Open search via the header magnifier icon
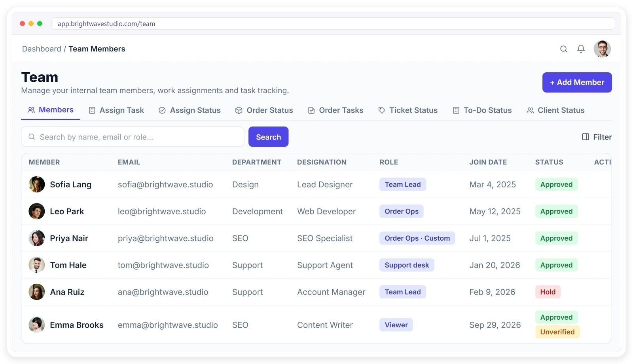The width and height of the screenshot is (633, 364). (564, 49)
